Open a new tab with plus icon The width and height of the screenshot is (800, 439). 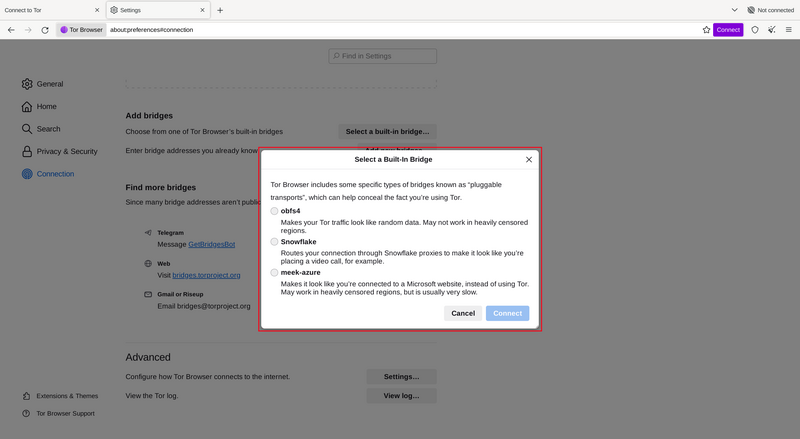[x=220, y=10]
